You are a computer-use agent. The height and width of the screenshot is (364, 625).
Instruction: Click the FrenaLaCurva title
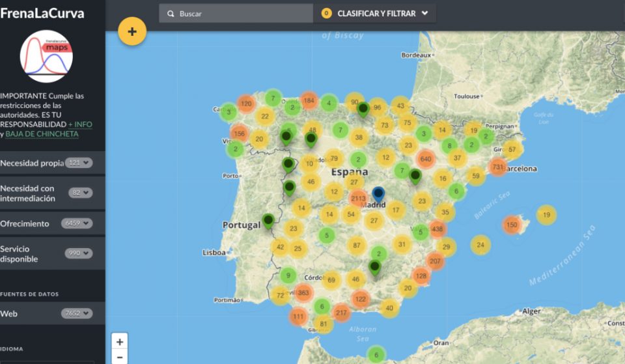[42, 14]
